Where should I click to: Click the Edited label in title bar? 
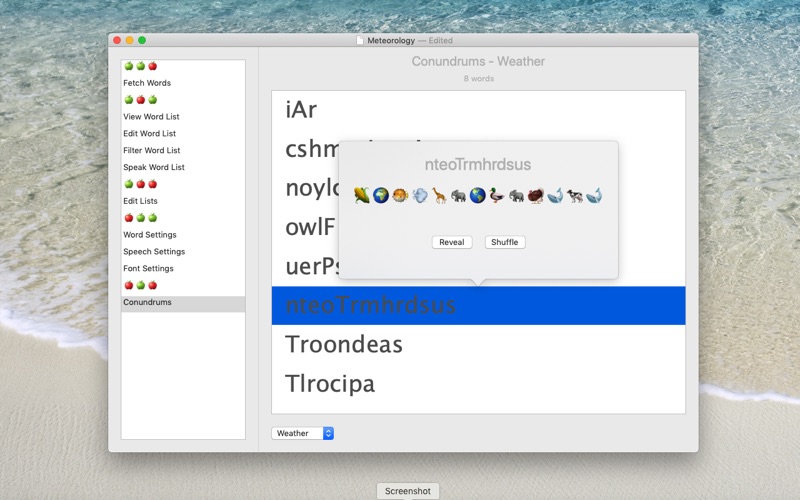440,40
